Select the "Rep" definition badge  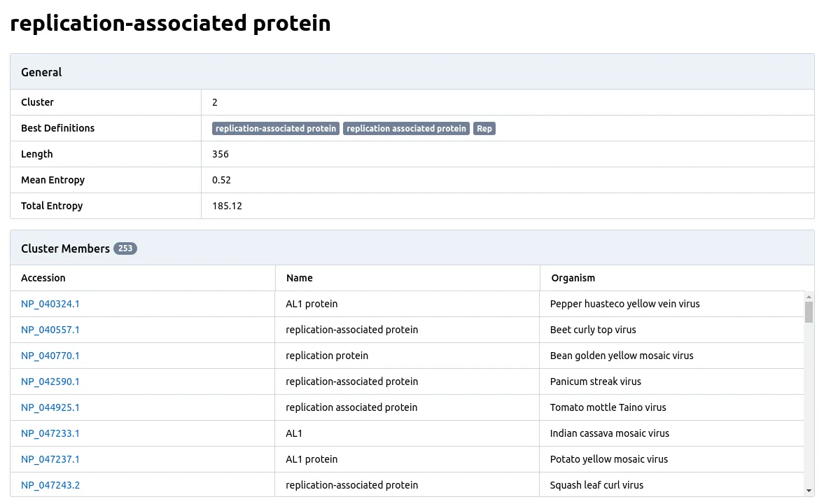click(484, 129)
